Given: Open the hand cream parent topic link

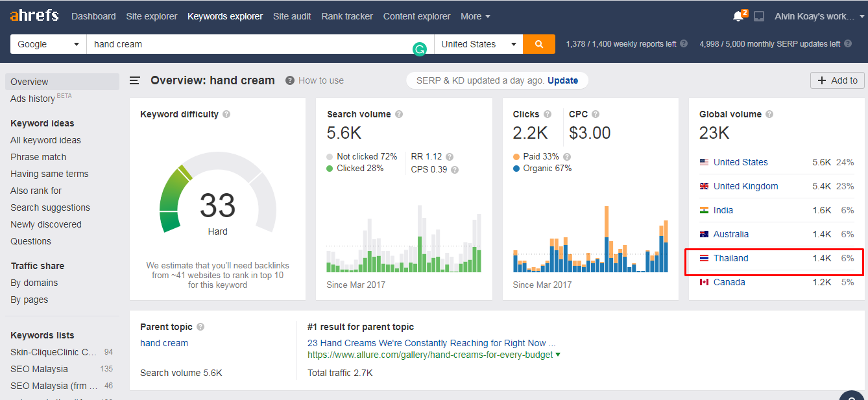Looking at the screenshot, I should tap(164, 343).
